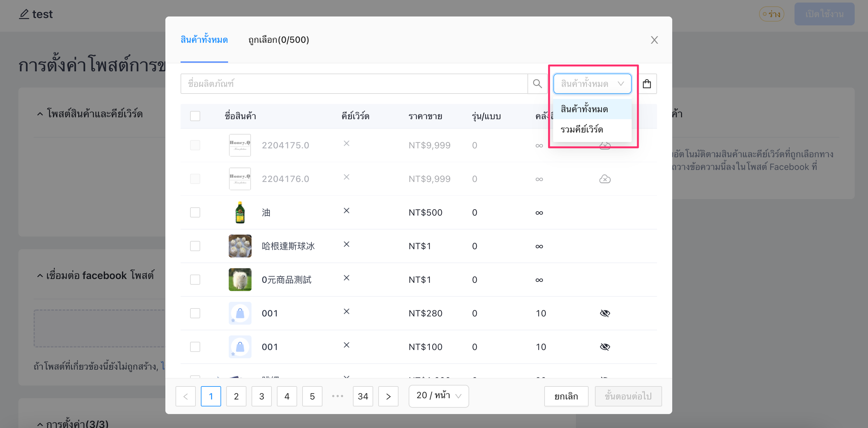The width and height of the screenshot is (868, 428).
Task: Click placeholder thumbnail for NT$280 product
Action: tap(240, 313)
